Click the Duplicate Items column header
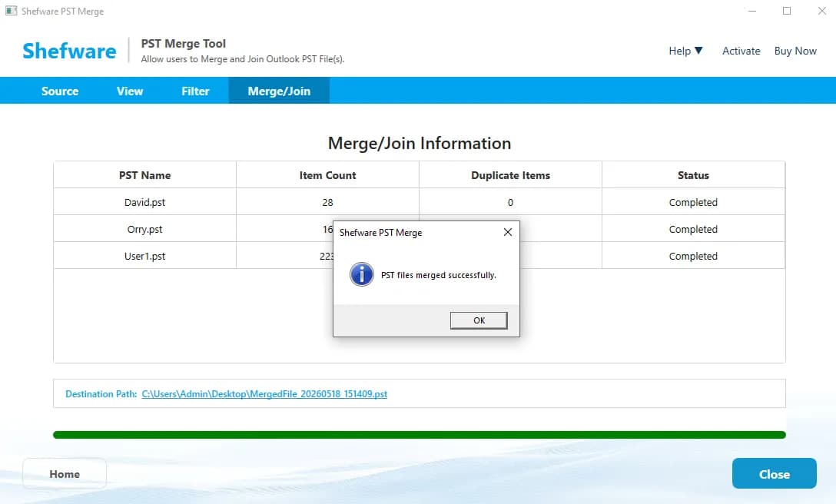The image size is (836, 504). coord(510,175)
